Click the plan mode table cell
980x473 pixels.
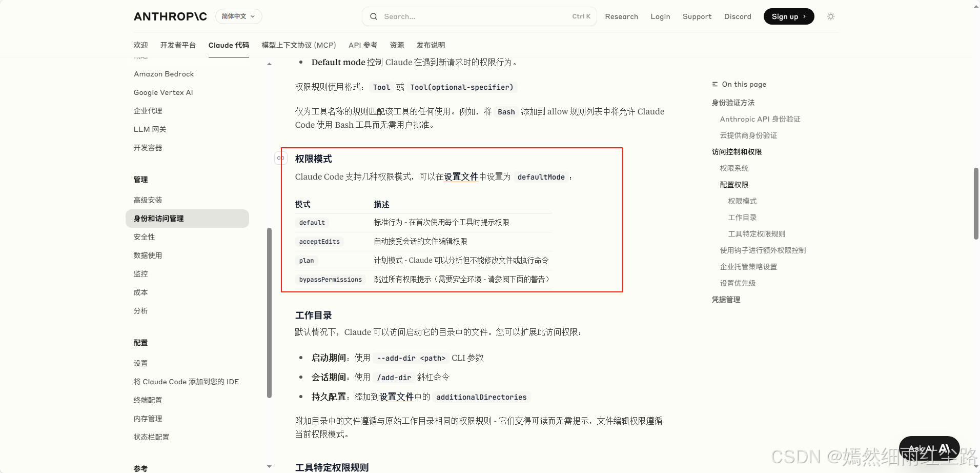307,261
